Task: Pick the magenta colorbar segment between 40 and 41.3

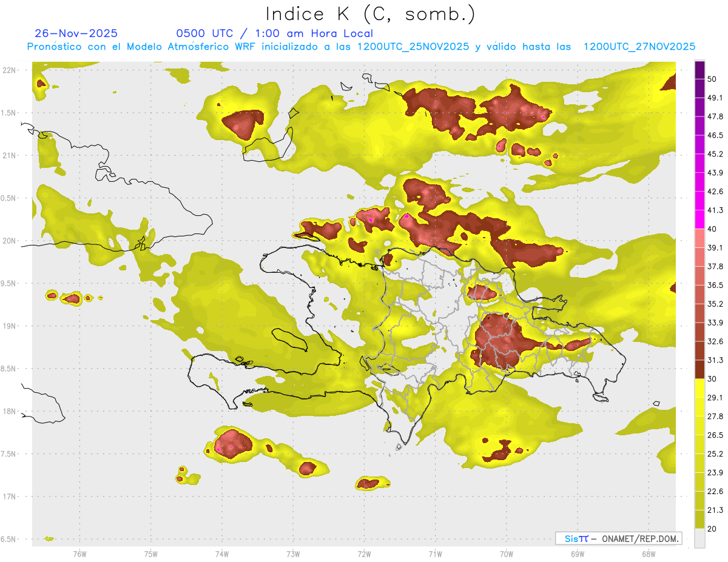Action: pyautogui.click(x=699, y=219)
